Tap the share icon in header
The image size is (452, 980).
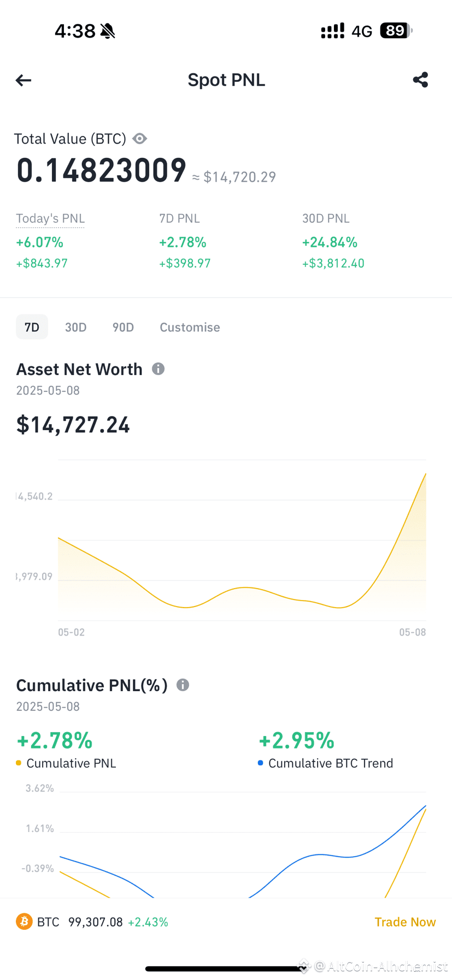[x=420, y=80]
